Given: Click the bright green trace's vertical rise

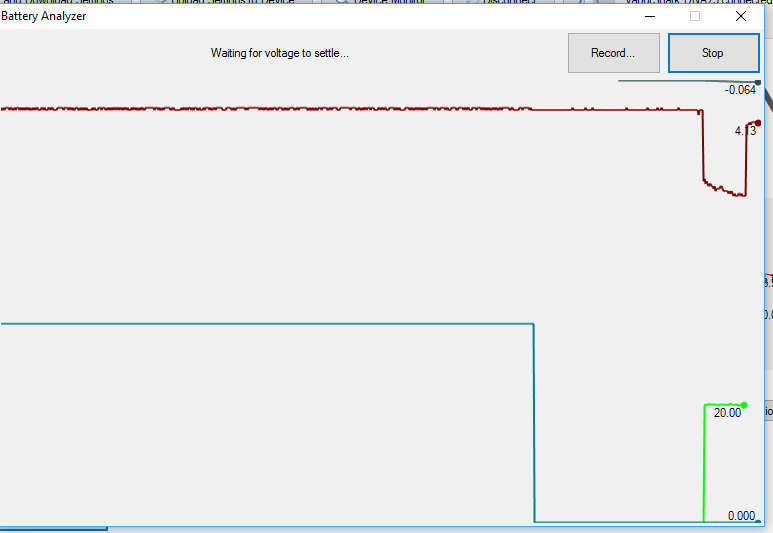Looking at the screenshot, I should [705, 460].
